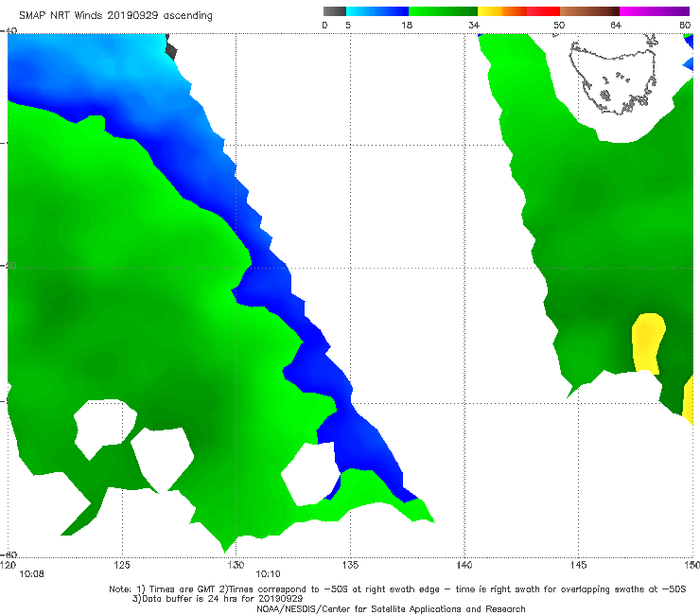Click the brown 50-64 segment of color bar

(x=589, y=11)
